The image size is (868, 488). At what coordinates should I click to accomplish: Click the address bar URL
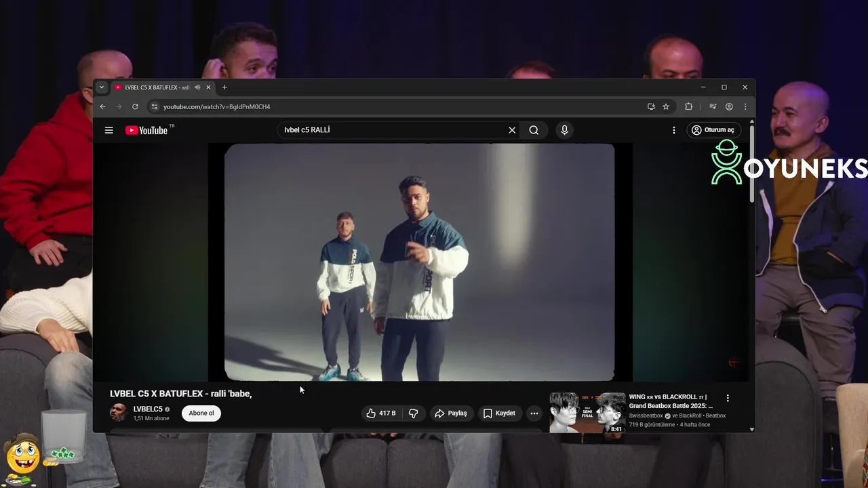point(217,106)
